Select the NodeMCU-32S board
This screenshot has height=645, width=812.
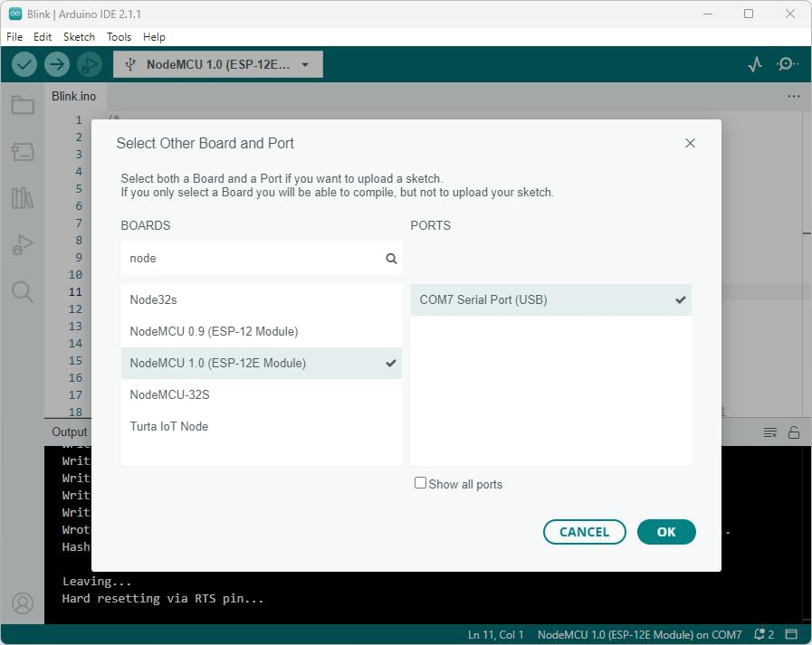click(x=261, y=394)
